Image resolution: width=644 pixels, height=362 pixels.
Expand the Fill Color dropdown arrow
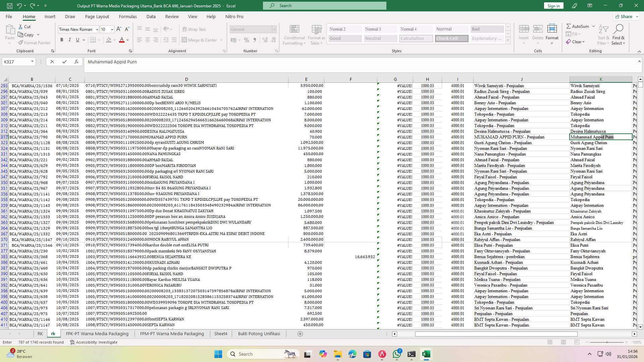114,40
